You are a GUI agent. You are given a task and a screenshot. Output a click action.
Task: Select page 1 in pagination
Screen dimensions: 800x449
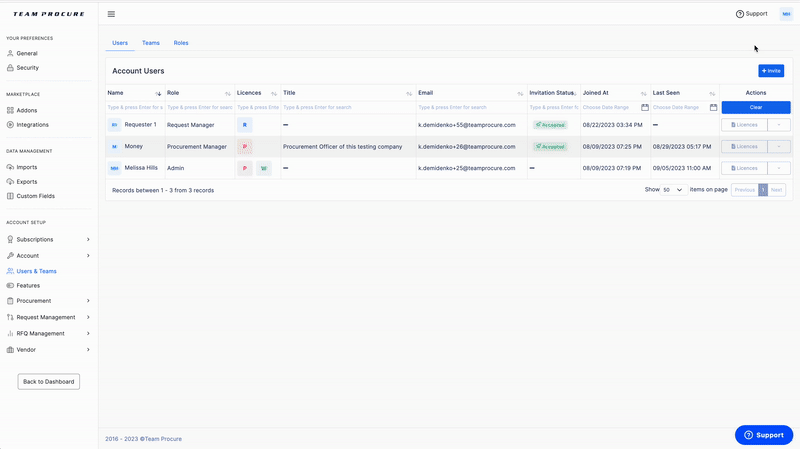pos(763,190)
